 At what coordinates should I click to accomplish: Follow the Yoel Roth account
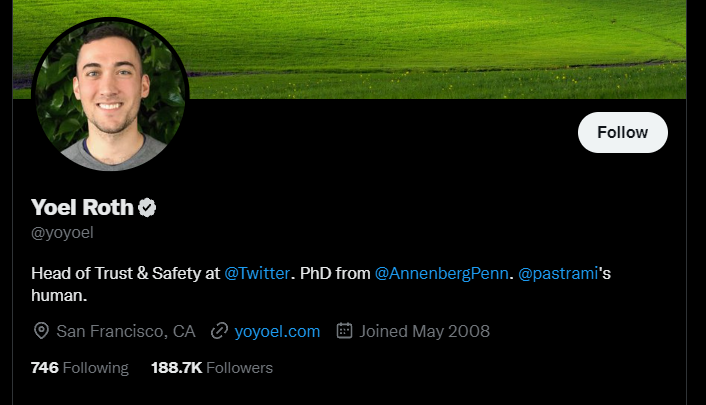coord(623,132)
